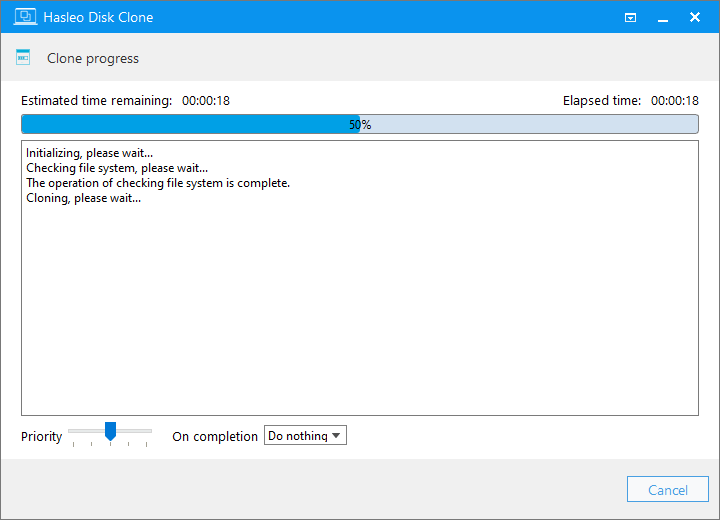Click the 'On completion' label

pos(215,436)
